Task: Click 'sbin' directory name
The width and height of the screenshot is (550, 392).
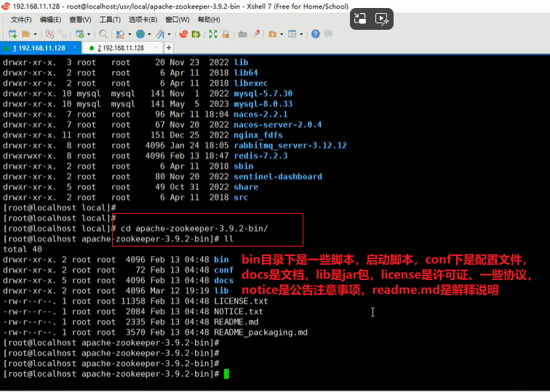Action: click(244, 167)
